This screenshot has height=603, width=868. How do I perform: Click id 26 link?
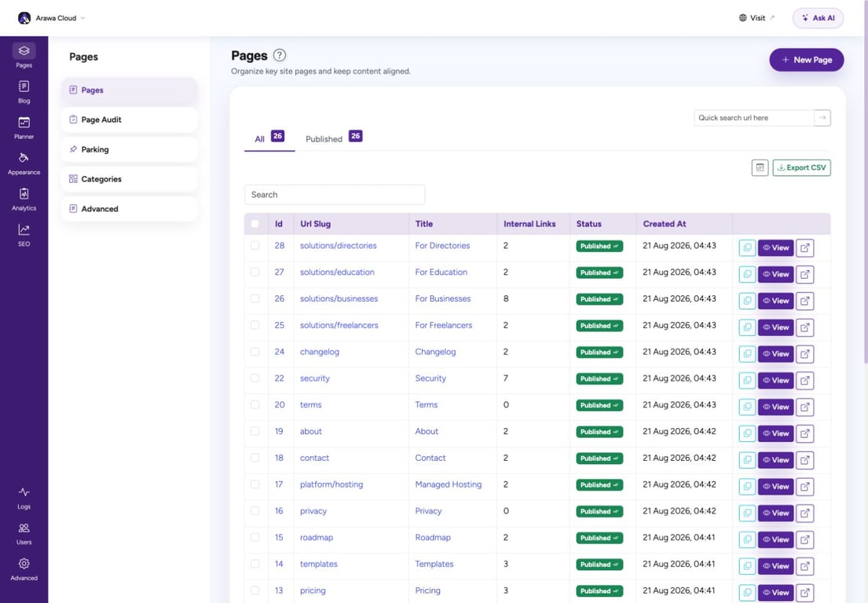click(280, 298)
